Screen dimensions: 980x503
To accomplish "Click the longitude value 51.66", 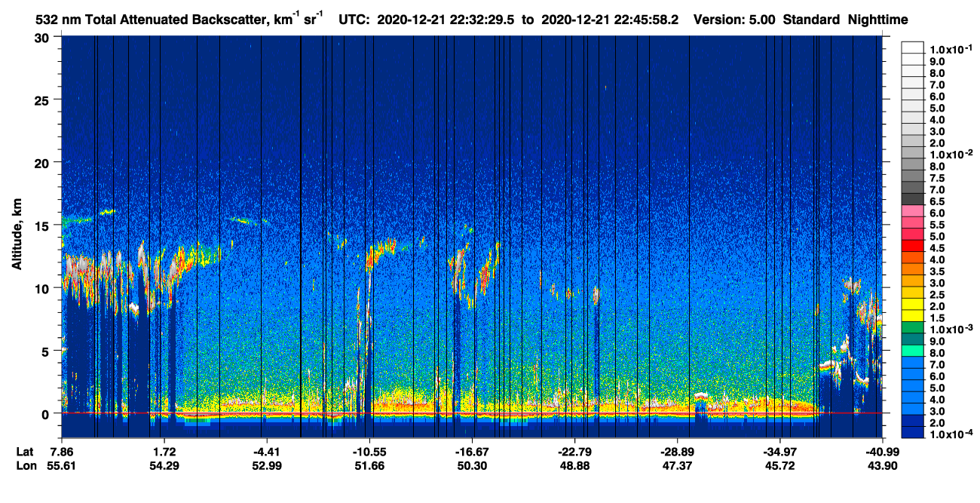I will [x=370, y=466].
